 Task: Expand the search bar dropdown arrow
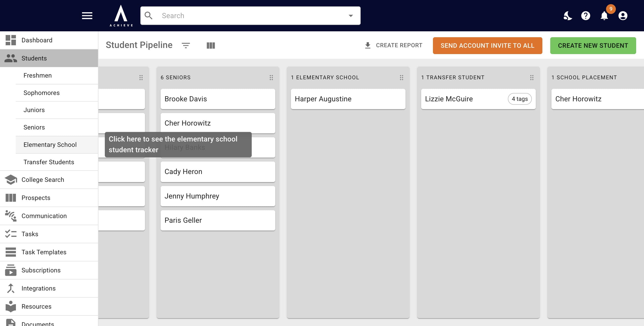click(x=351, y=16)
